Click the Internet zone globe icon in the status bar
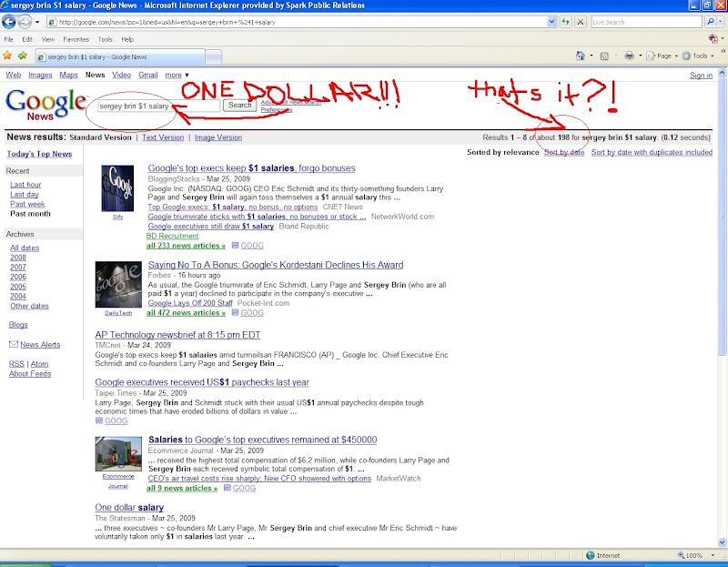The height and width of the screenshot is (567, 728). 590,555
